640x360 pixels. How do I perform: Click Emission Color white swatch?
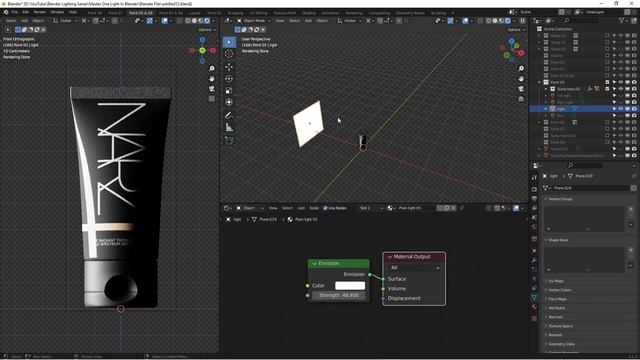(350, 286)
